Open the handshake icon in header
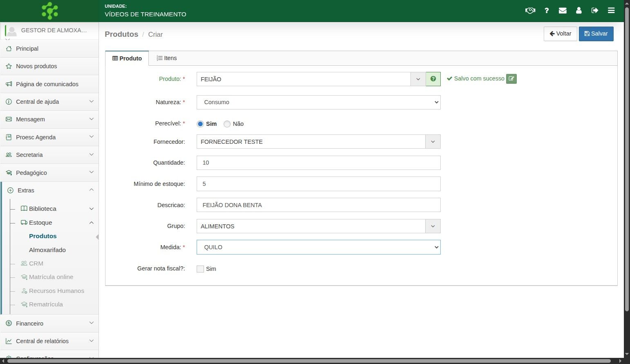Image resolution: width=630 pixels, height=364 pixels. pyautogui.click(x=530, y=11)
